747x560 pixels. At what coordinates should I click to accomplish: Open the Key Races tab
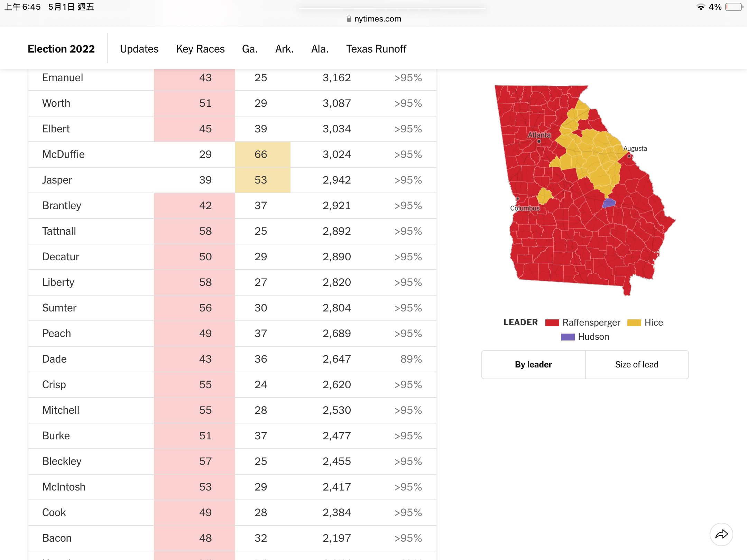click(200, 49)
